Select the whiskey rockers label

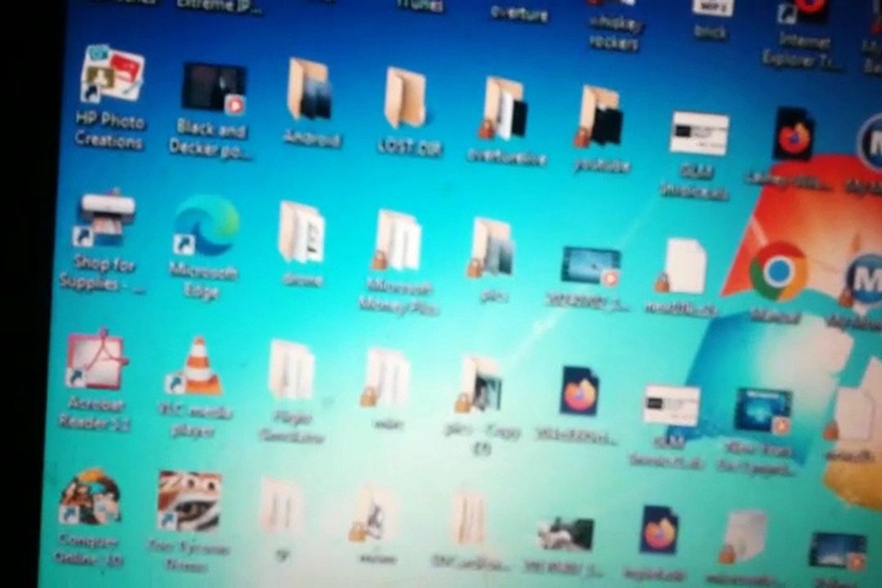coord(616,33)
